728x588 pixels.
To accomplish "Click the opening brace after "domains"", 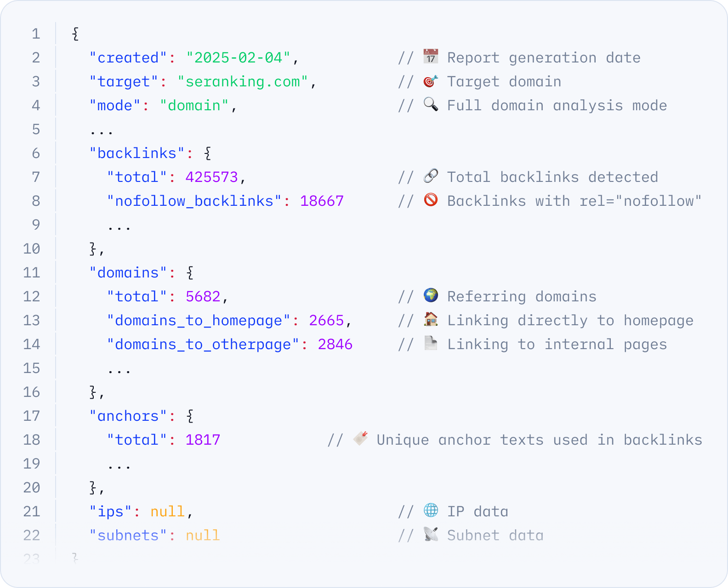I will tap(190, 272).
